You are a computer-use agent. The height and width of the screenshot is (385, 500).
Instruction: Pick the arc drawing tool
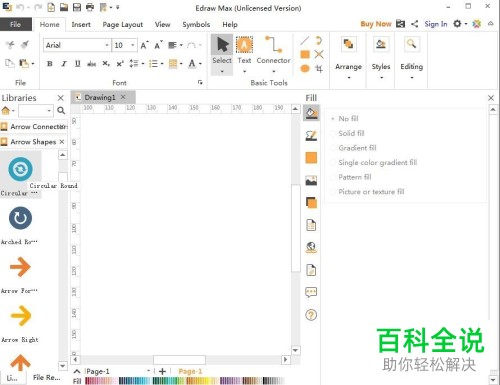point(319,41)
